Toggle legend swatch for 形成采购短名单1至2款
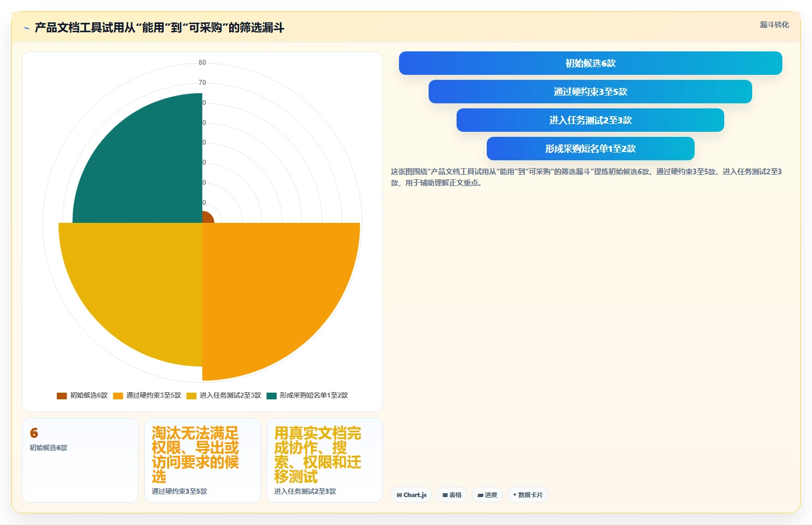This screenshot has height=525, width=812. tap(272, 395)
